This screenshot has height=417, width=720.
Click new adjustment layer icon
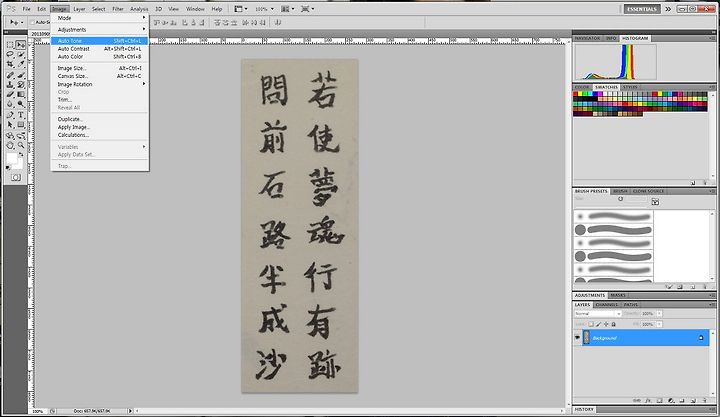(x=671, y=400)
